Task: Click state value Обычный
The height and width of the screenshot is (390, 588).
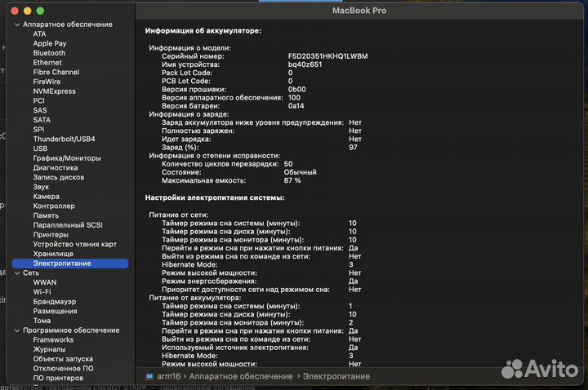Action: click(300, 172)
